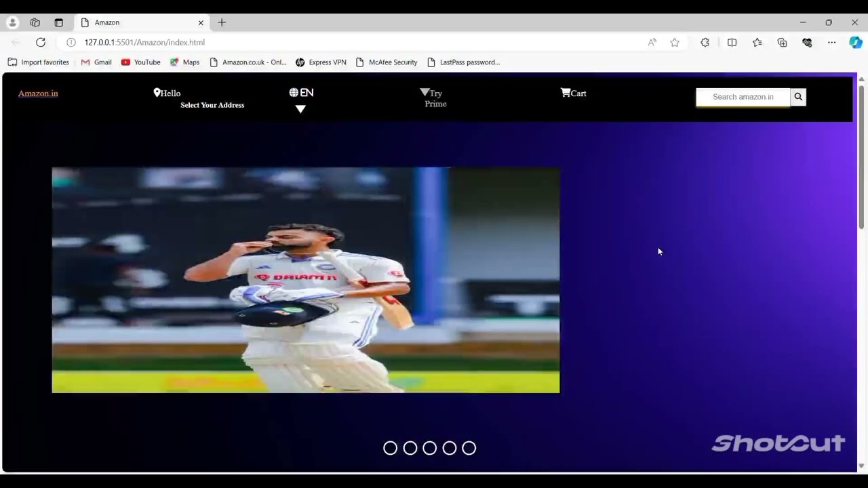Open the LastPass password bookmark
Screen dimensions: 868x488
tap(463, 62)
